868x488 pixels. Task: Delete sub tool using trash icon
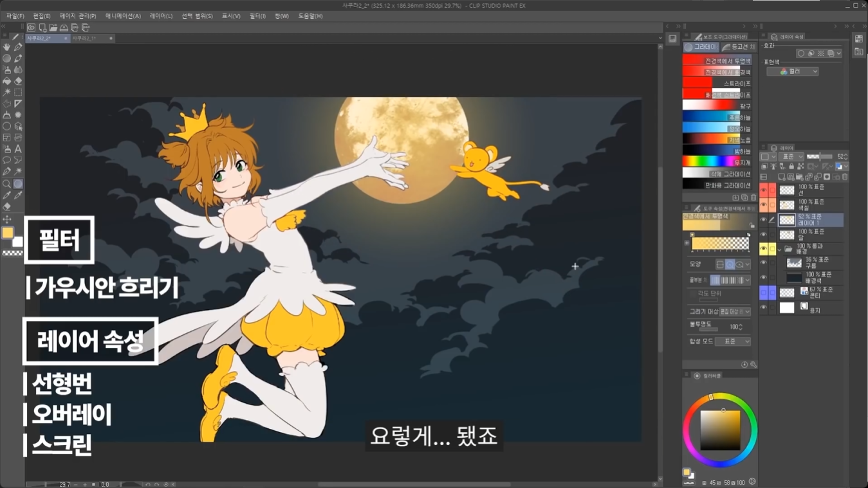pyautogui.click(x=753, y=197)
